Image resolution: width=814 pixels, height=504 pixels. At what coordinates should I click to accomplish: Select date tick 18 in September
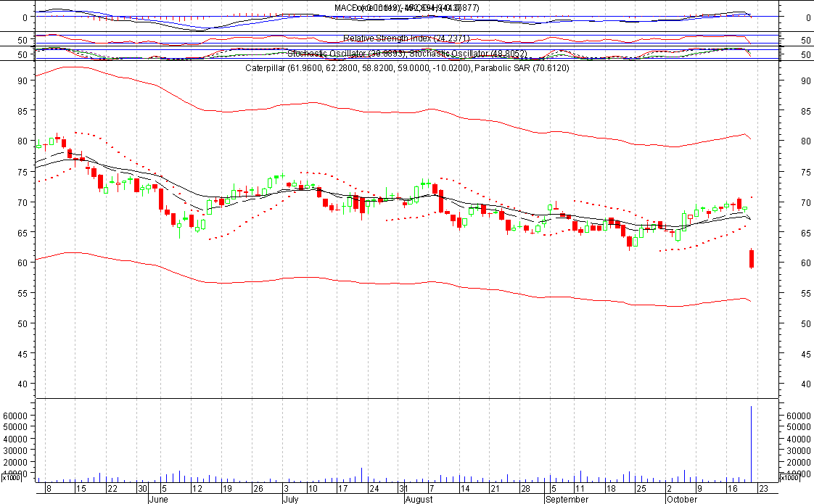[611, 489]
